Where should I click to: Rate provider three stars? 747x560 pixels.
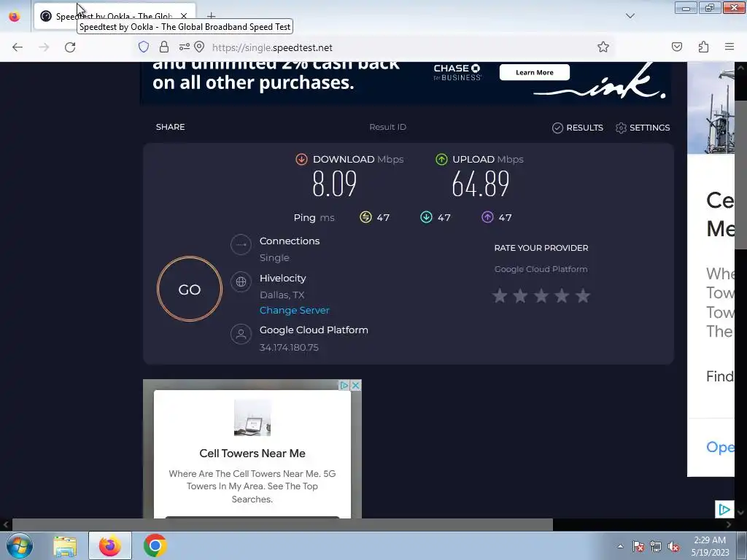point(541,296)
